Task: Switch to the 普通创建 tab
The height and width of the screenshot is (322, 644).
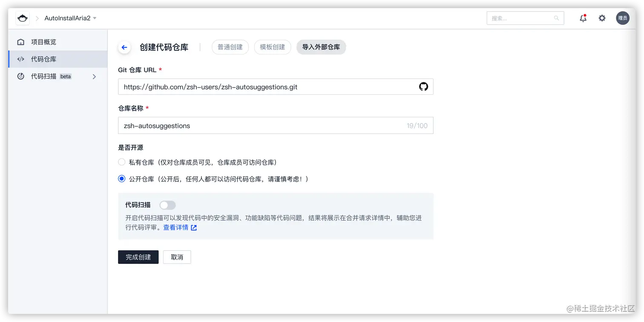Action: click(230, 47)
